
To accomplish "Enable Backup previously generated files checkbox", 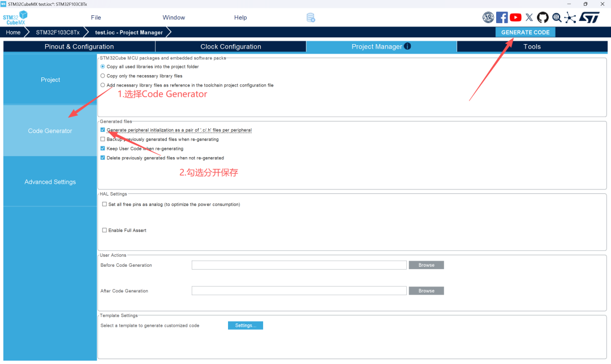I will (103, 139).
